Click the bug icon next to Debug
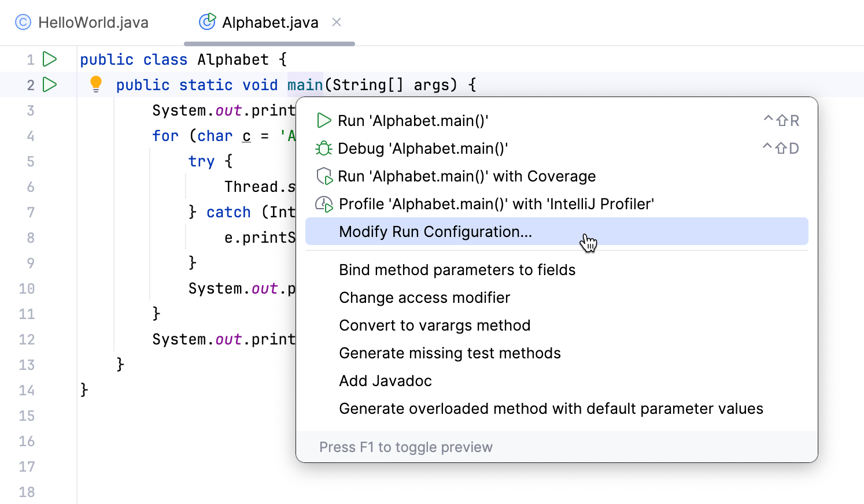 click(324, 148)
